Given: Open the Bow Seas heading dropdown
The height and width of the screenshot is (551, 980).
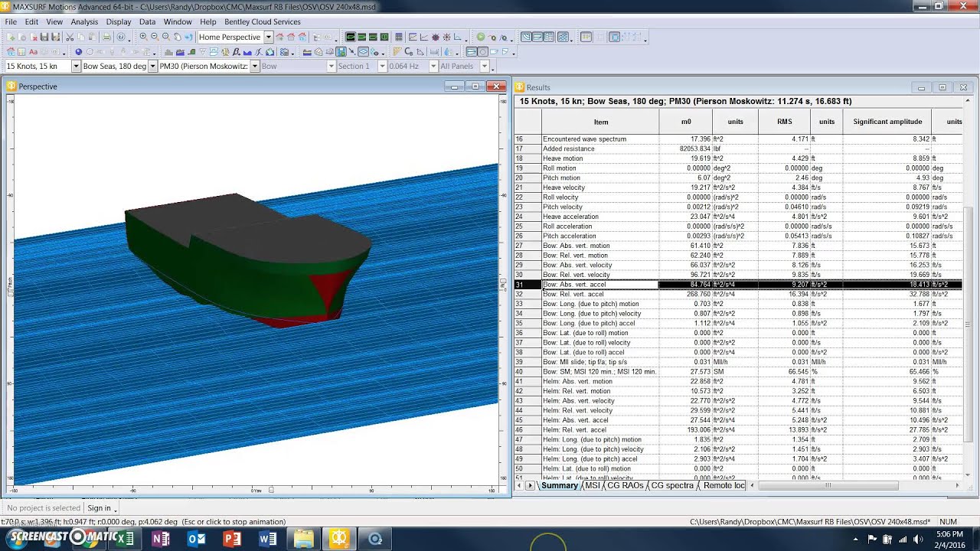Looking at the screenshot, I should pos(152,67).
